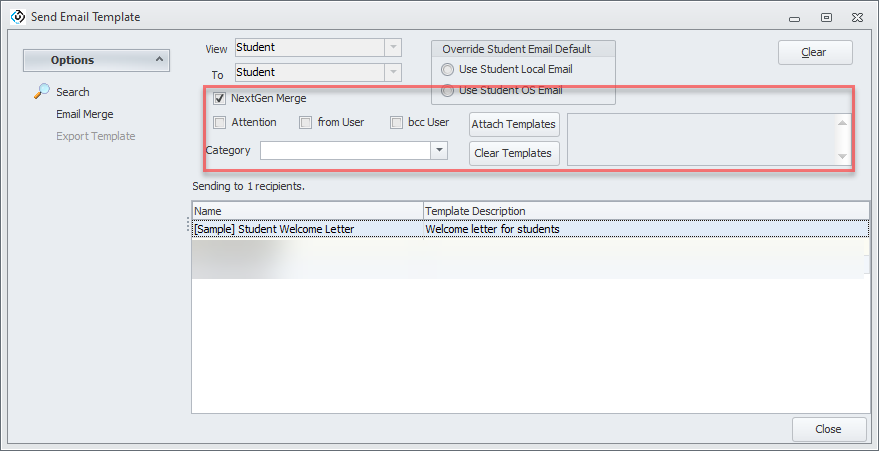The height and width of the screenshot is (451, 879).
Task: Choose Use Student OS Email option
Action: click(x=447, y=91)
